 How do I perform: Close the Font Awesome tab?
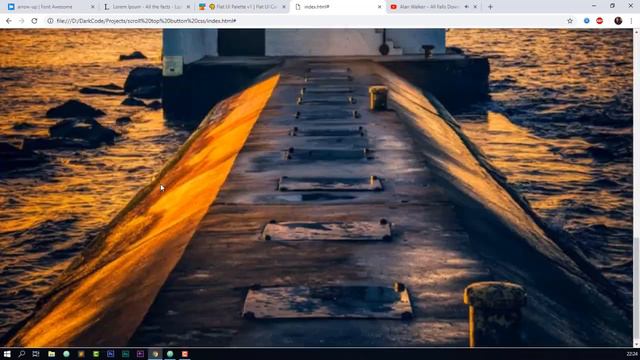pos(93,7)
